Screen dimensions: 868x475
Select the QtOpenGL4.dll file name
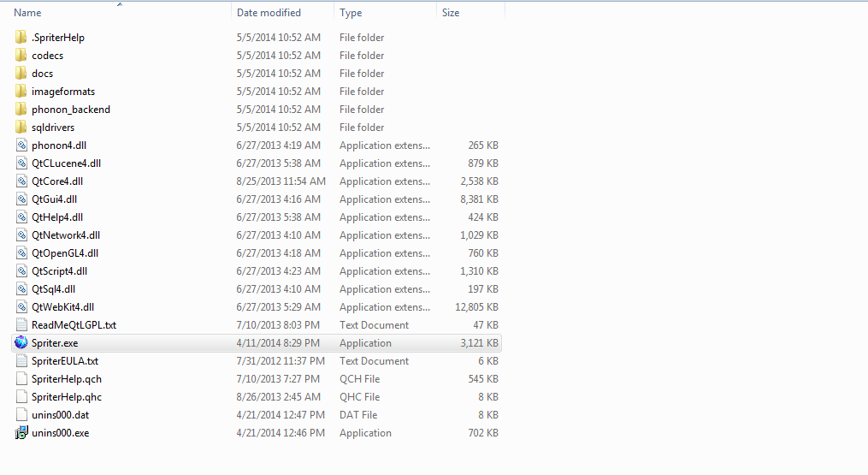click(x=65, y=253)
